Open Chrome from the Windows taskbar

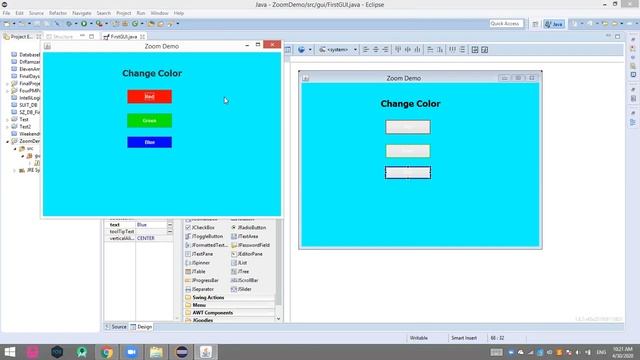(x=107, y=352)
